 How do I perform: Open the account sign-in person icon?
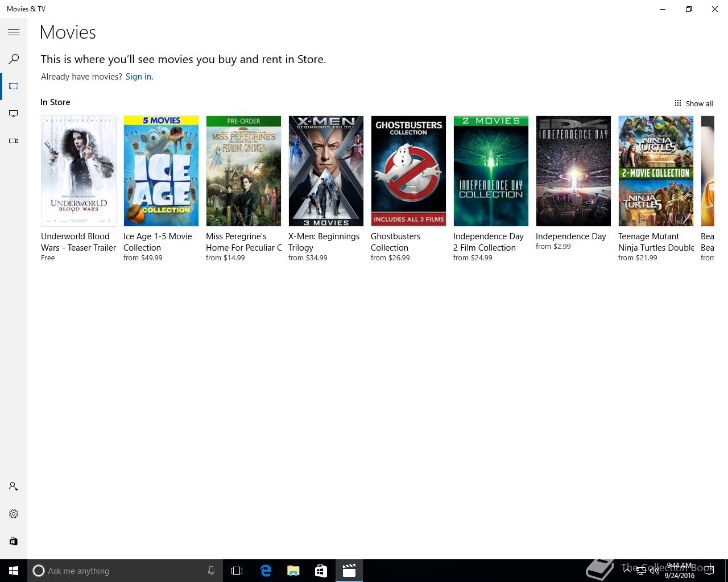click(14, 487)
